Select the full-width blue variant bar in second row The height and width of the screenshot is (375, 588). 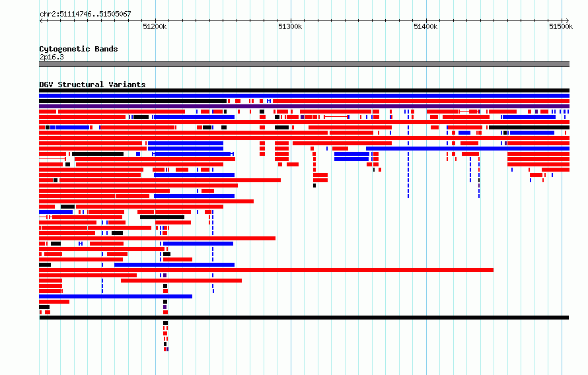click(x=304, y=96)
